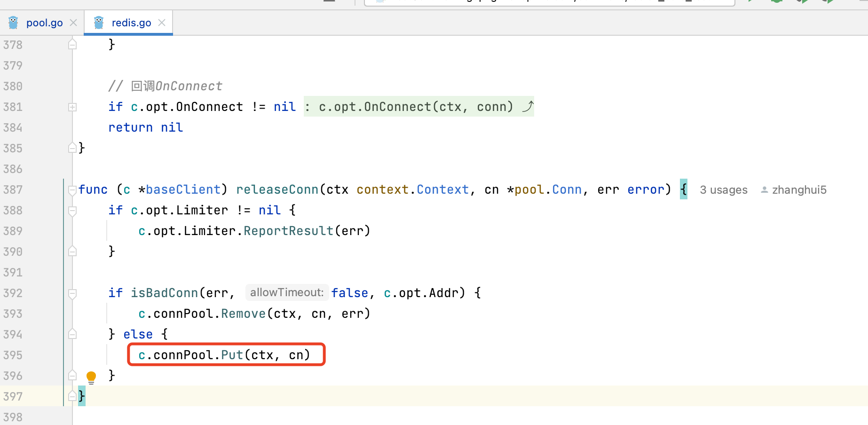Viewport: 868px width, 425px height.
Task: Click gutter line number 387
Action: (13, 190)
